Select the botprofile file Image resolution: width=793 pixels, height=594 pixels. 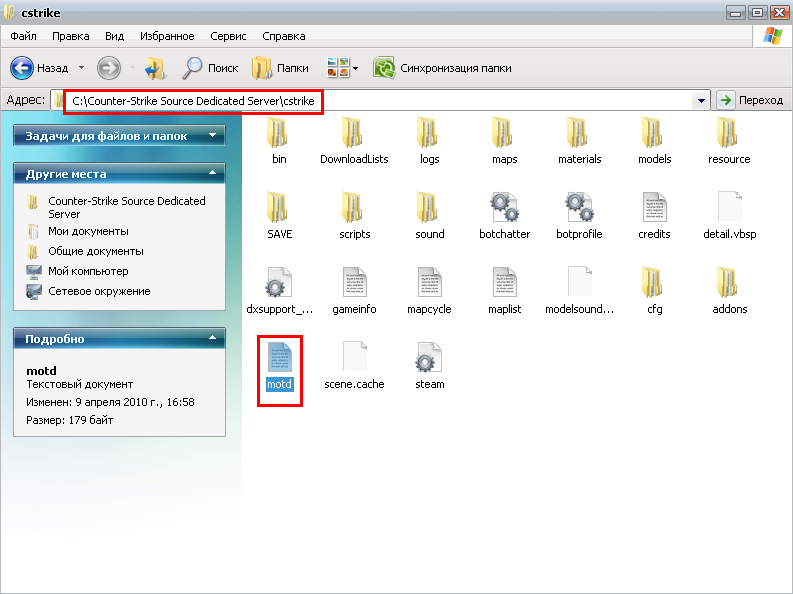(580, 215)
